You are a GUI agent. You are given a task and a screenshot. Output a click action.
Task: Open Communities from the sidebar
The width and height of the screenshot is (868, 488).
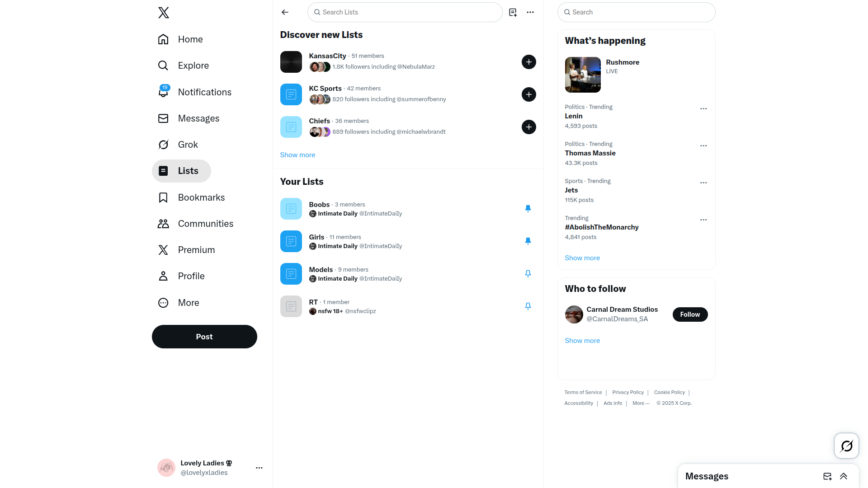click(195, 224)
